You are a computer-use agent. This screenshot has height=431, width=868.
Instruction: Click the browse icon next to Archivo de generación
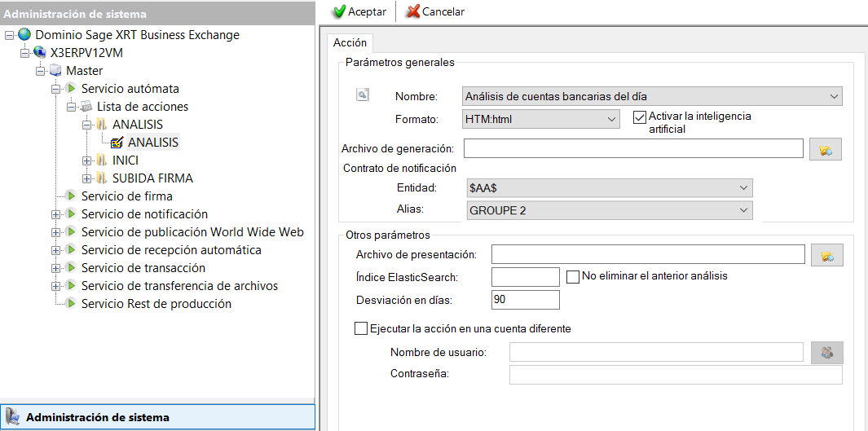coord(825,149)
